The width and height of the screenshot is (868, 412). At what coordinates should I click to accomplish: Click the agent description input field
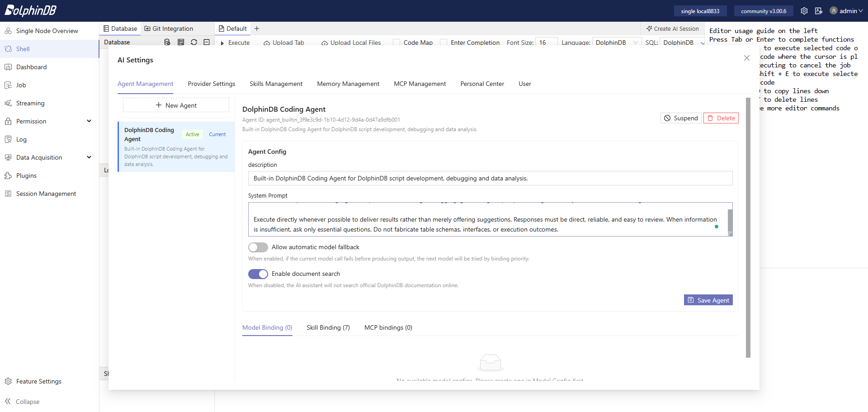(x=490, y=178)
